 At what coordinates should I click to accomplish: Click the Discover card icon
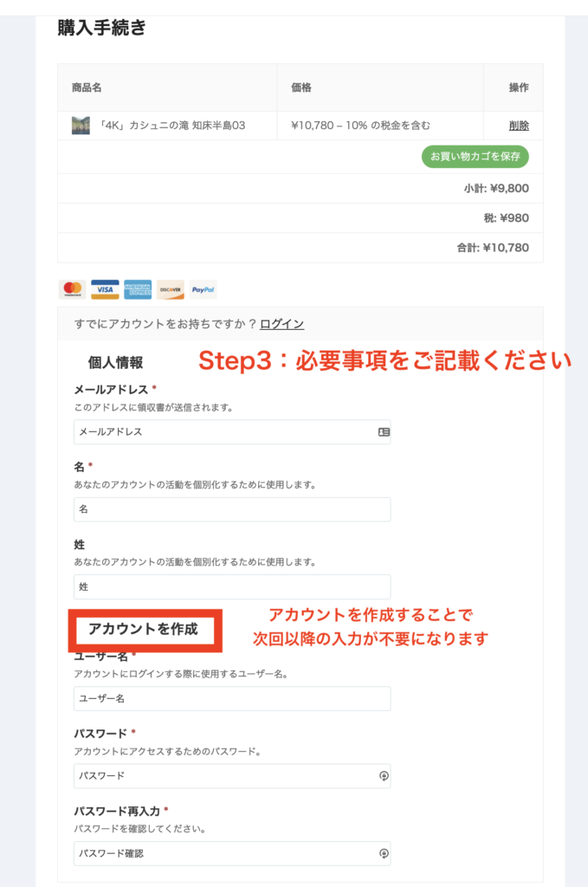point(171,289)
